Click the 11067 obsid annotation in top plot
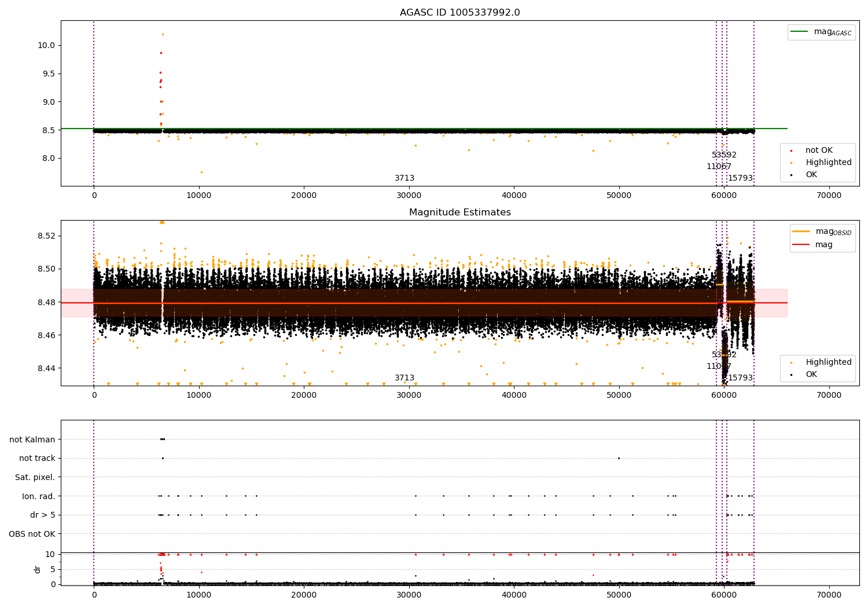This screenshot has width=868, height=608. pos(719,167)
